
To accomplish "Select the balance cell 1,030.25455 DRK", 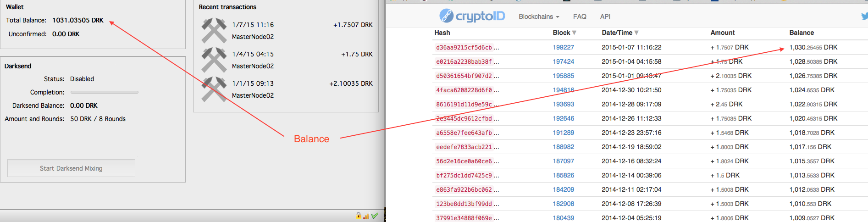I will pyautogui.click(x=813, y=47).
